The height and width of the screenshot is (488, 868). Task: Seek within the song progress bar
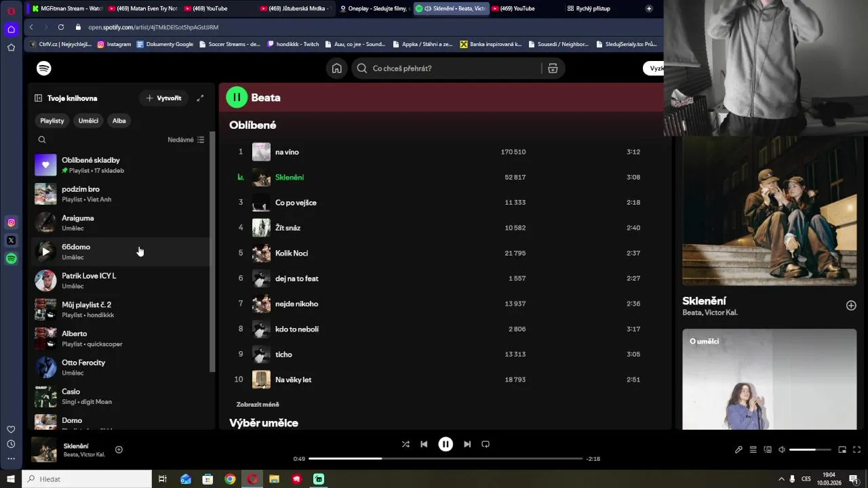click(x=446, y=459)
